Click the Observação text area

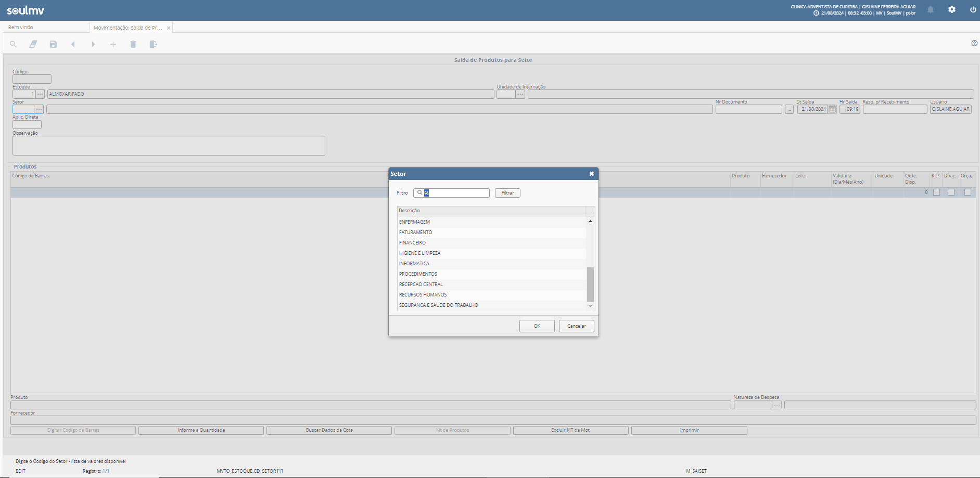click(169, 146)
